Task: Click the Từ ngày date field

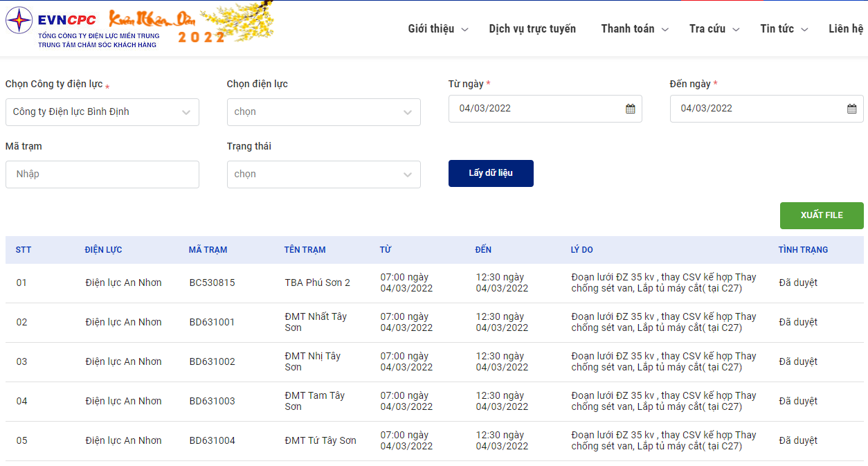Action: 545,109
